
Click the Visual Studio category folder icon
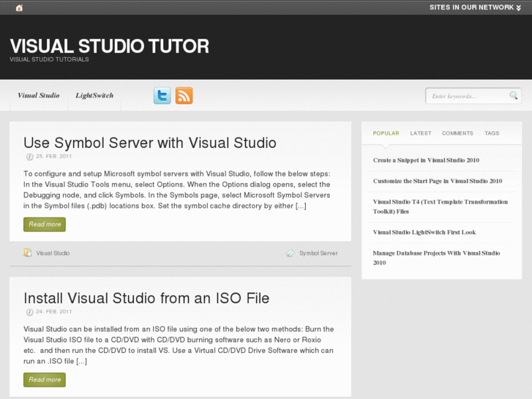tap(28, 253)
